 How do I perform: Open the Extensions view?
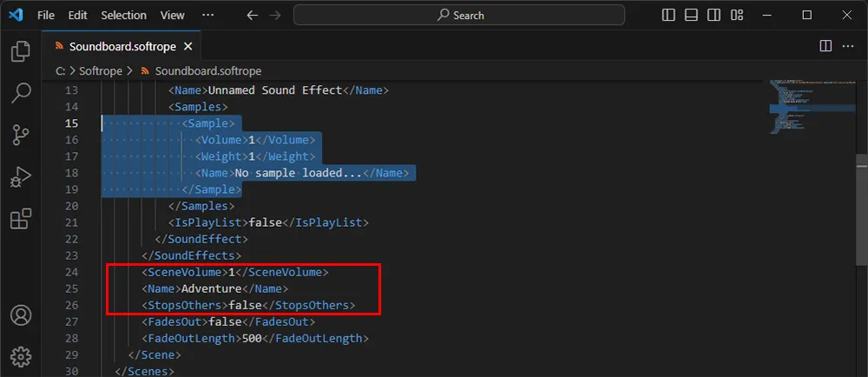click(x=21, y=219)
